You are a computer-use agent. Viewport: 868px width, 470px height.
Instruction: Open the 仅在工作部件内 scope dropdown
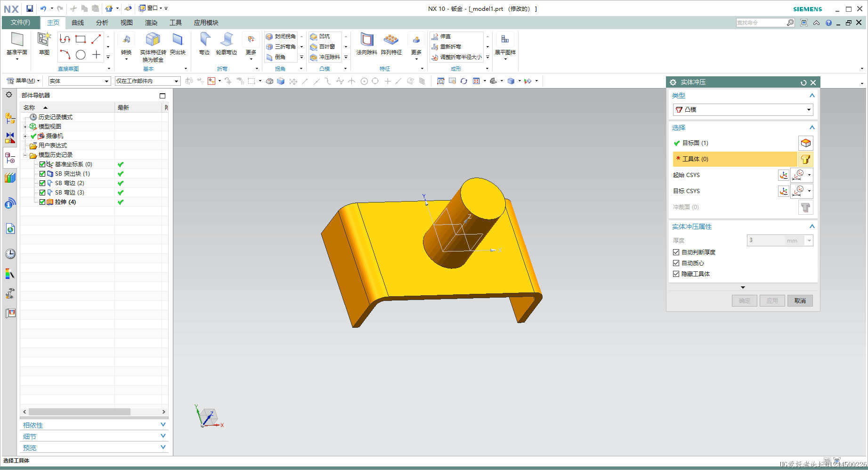click(147, 81)
